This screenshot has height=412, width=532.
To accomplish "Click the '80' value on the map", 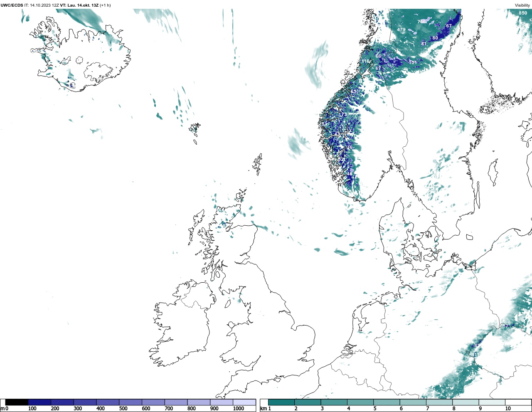I will (x=435, y=38).
